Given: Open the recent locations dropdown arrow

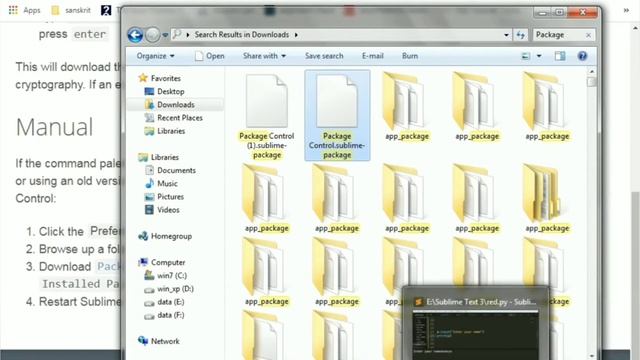Looking at the screenshot, I should point(165,35).
